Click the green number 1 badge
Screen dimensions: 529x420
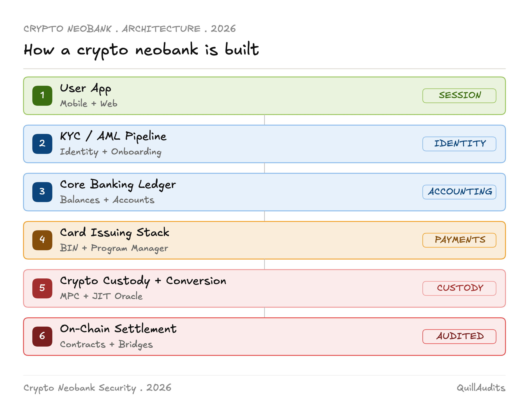(42, 96)
